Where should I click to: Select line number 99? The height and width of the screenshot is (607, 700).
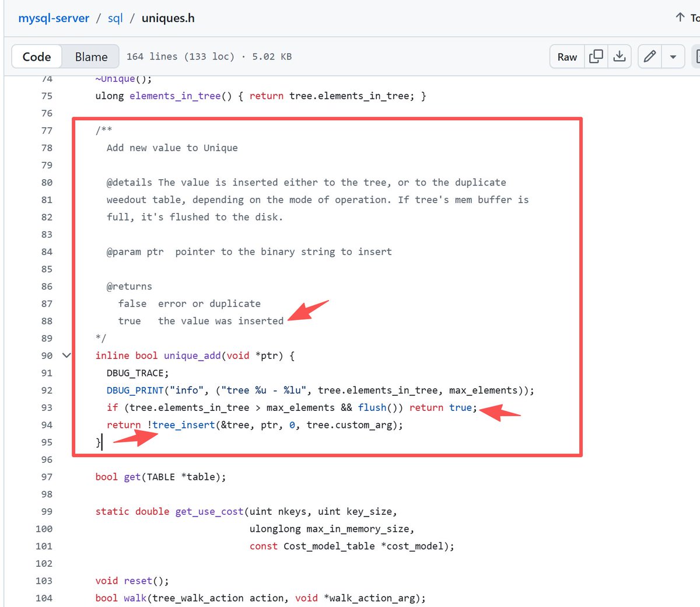(x=47, y=511)
